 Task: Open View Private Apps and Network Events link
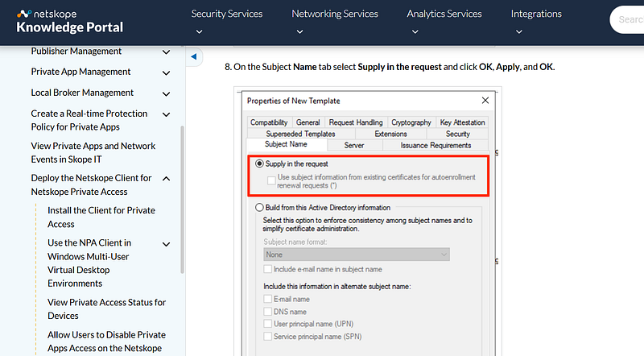coord(93,152)
